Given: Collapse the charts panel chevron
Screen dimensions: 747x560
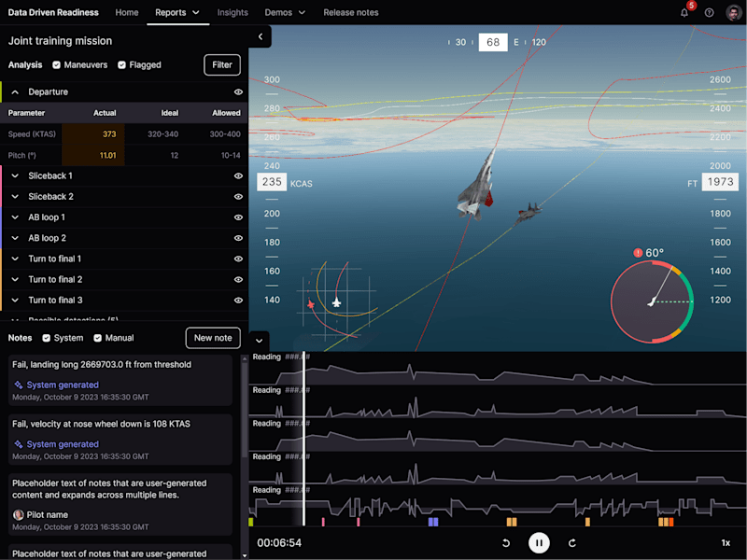Looking at the screenshot, I should [260, 341].
